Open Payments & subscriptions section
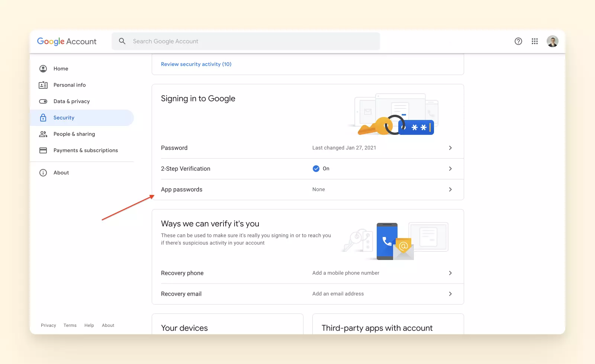This screenshot has width=595, height=364. click(x=82, y=150)
